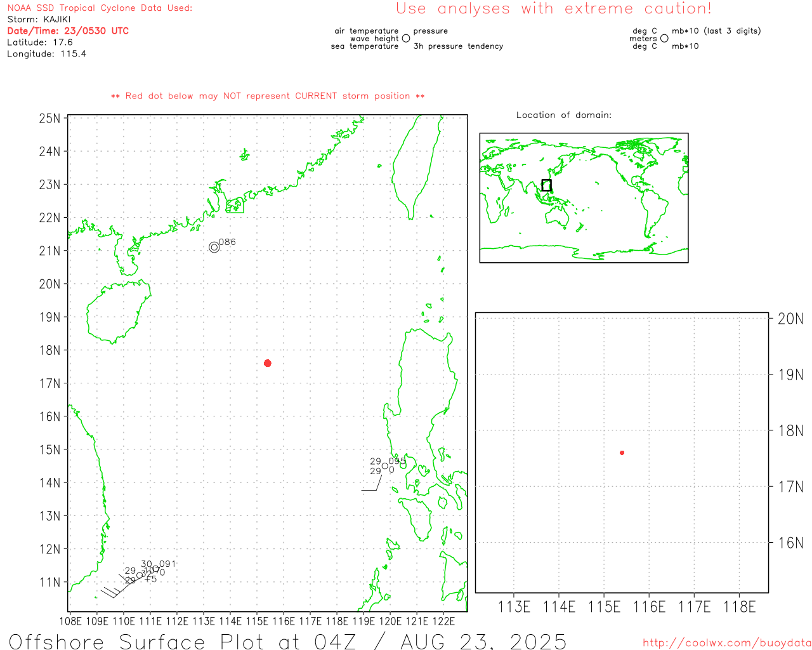Click the 'air temperature' legend label
812x650 pixels.
click(367, 31)
